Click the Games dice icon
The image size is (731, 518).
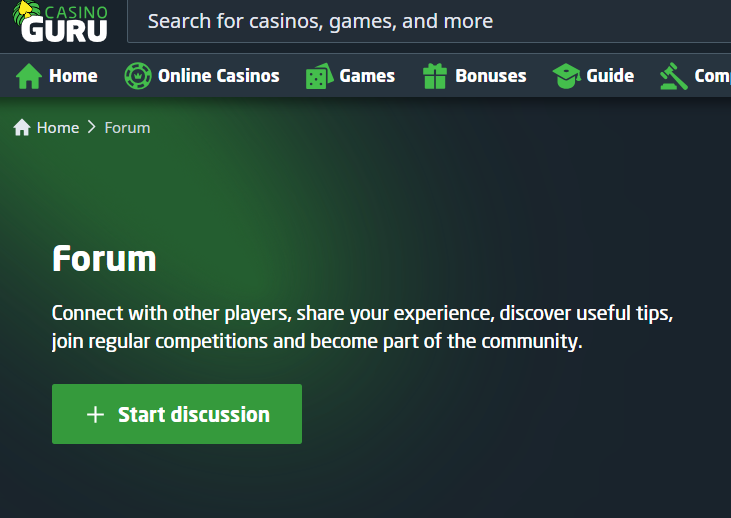[318, 76]
